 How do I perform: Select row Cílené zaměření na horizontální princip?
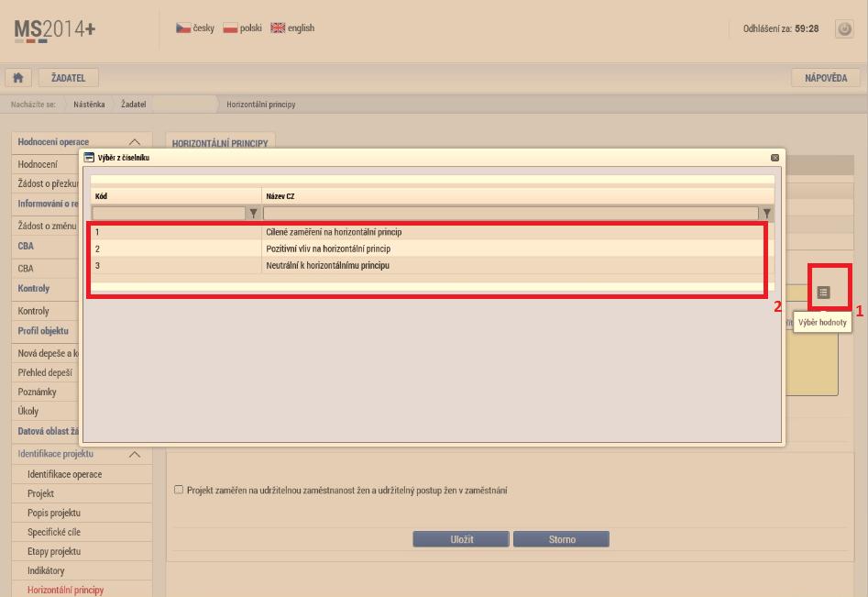[x=433, y=232]
